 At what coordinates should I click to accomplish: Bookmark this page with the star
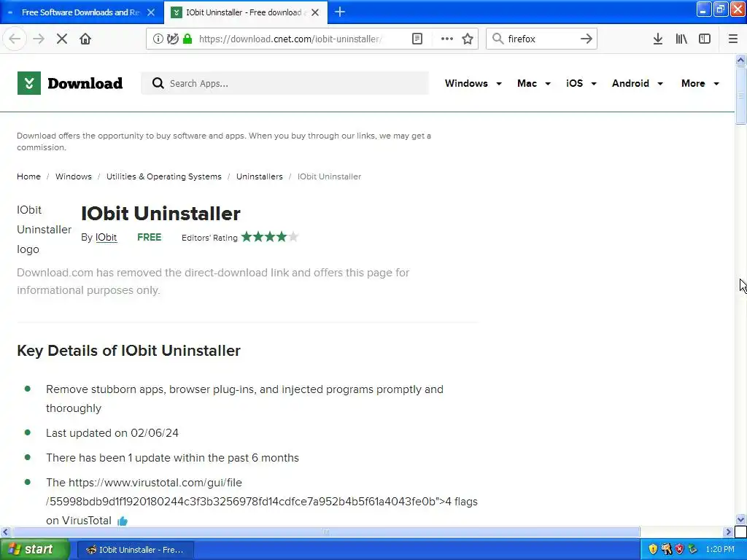tap(468, 39)
